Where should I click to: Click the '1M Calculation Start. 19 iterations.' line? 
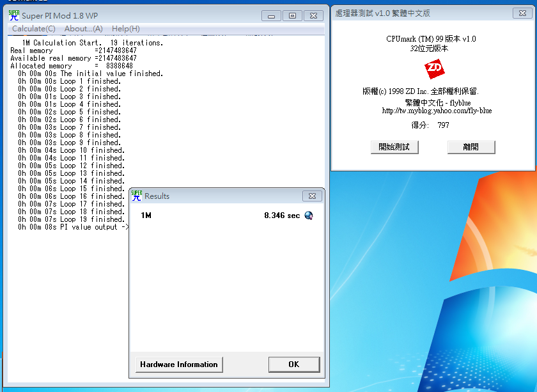[93, 43]
